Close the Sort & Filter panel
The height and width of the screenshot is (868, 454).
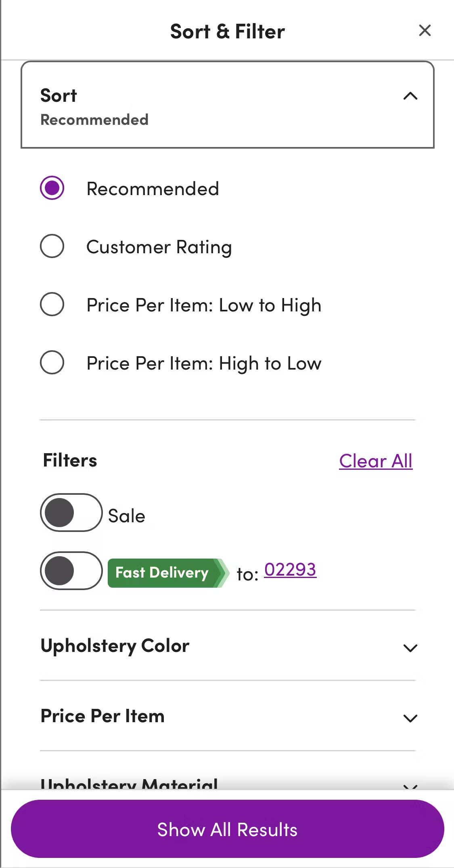[x=425, y=30]
